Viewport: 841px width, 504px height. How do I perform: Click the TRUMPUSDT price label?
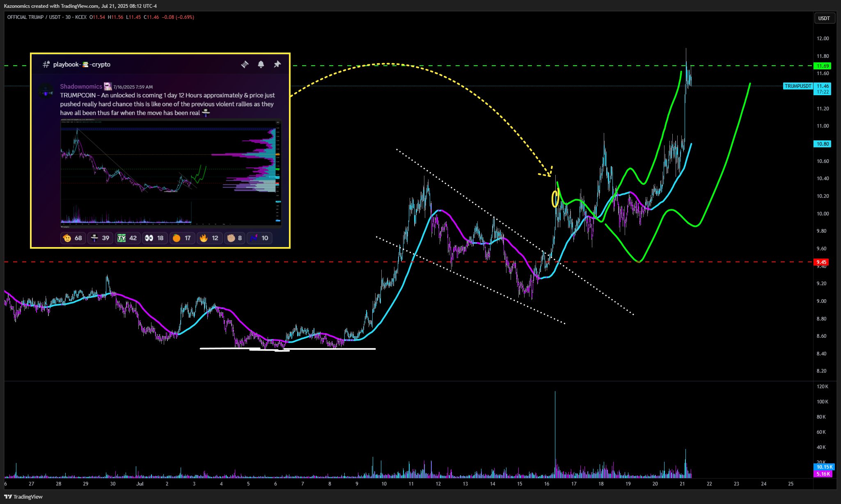tap(797, 86)
